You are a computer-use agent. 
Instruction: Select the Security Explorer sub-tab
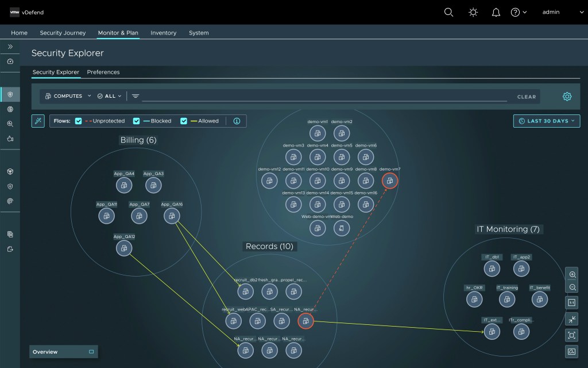click(56, 72)
